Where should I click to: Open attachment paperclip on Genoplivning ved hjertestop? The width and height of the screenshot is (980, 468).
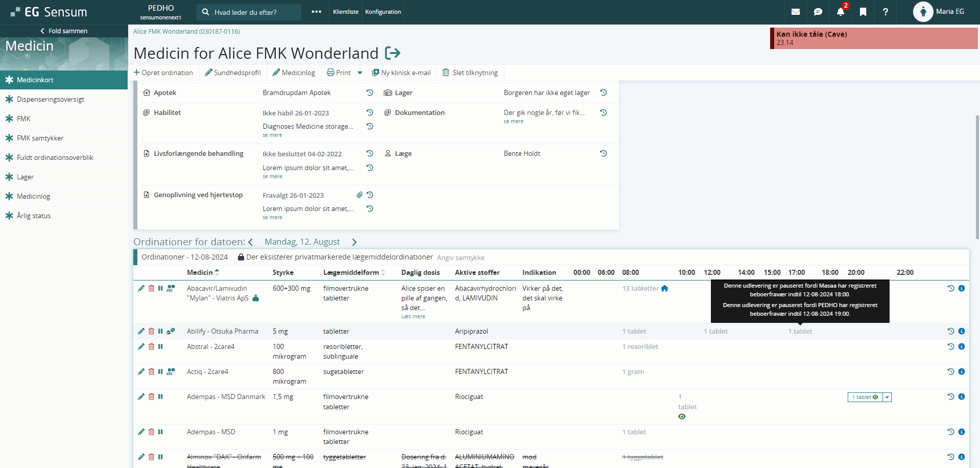pyautogui.click(x=360, y=195)
